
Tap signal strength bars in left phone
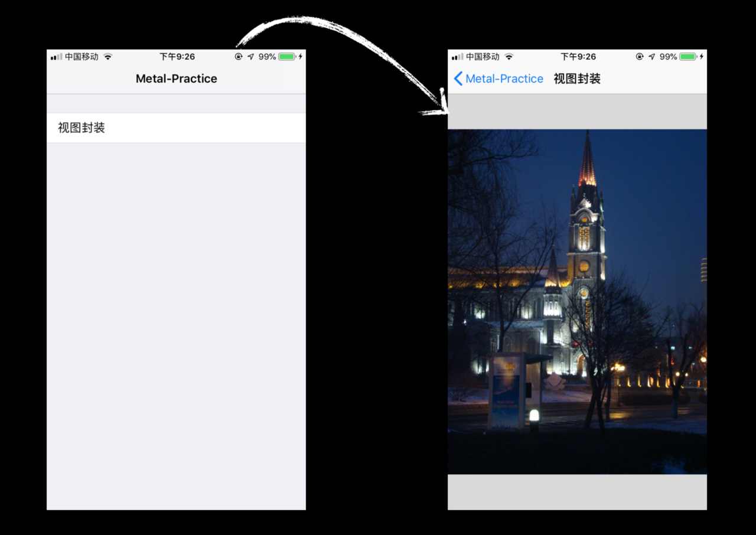(x=57, y=57)
